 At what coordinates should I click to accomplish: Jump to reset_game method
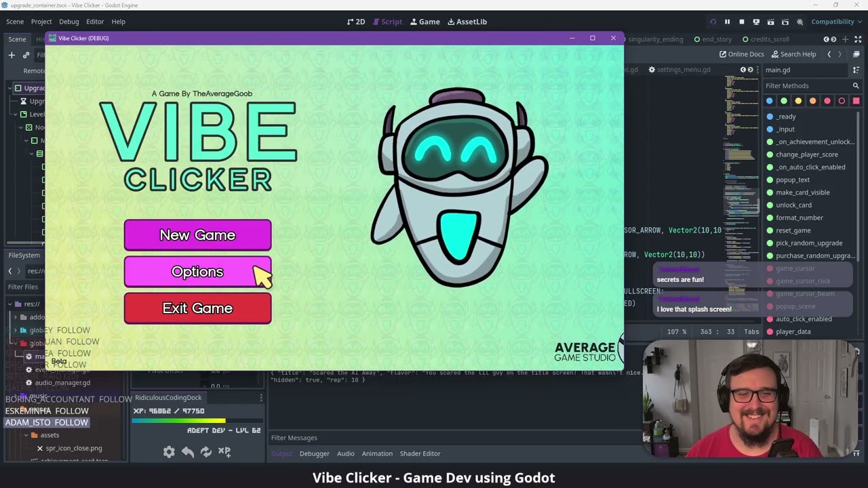(x=793, y=230)
